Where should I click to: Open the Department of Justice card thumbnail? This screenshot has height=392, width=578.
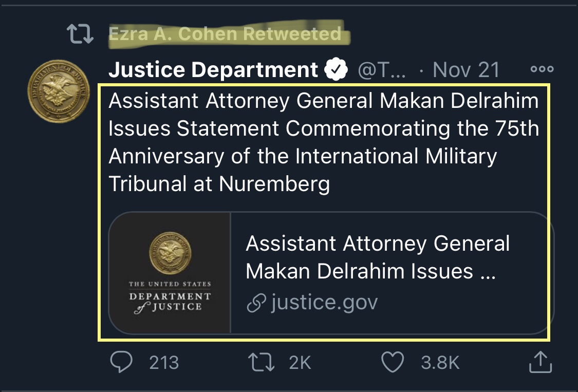[170, 272]
